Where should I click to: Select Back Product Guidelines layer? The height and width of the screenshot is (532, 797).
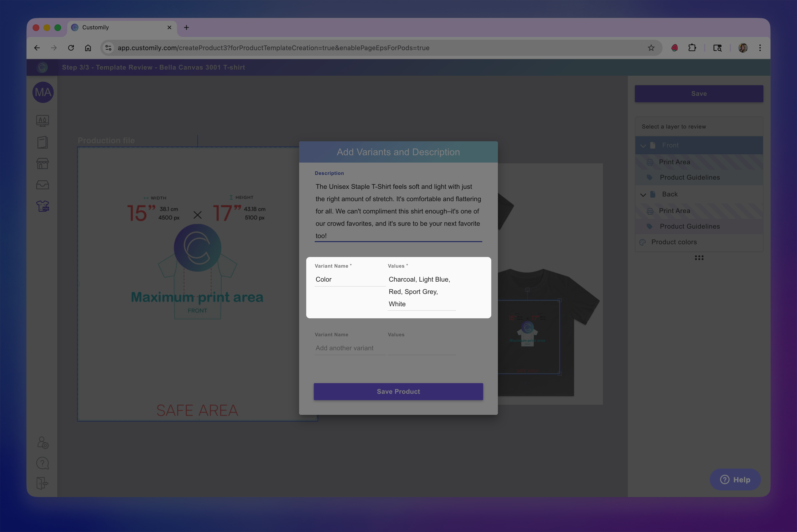689,226
